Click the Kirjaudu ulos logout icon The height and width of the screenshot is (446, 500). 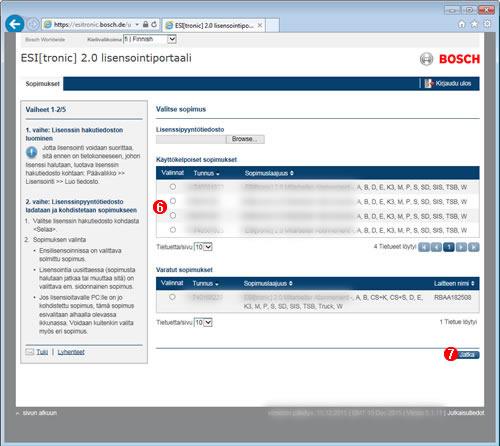pos(429,83)
